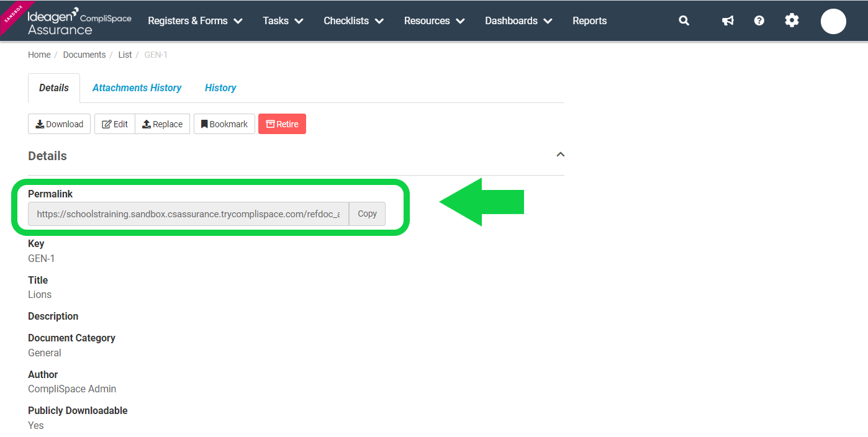Retire the document
Image resolution: width=868 pixels, height=437 pixels.
point(282,124)
